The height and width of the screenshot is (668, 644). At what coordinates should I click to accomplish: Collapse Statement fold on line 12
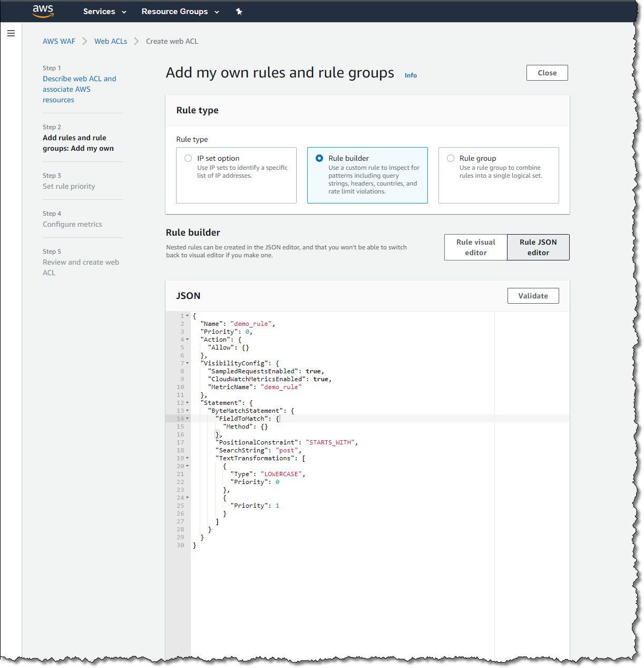coord(187,403)
